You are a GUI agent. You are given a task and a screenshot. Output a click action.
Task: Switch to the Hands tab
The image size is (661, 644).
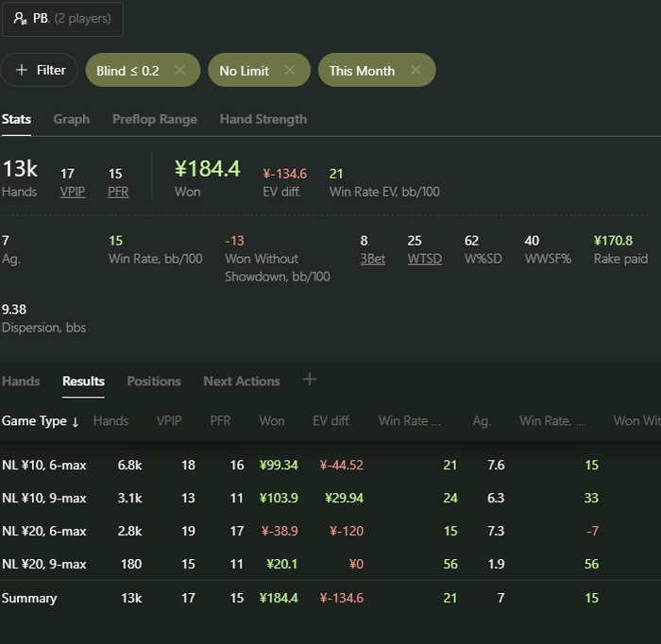(x=21, y=381)
